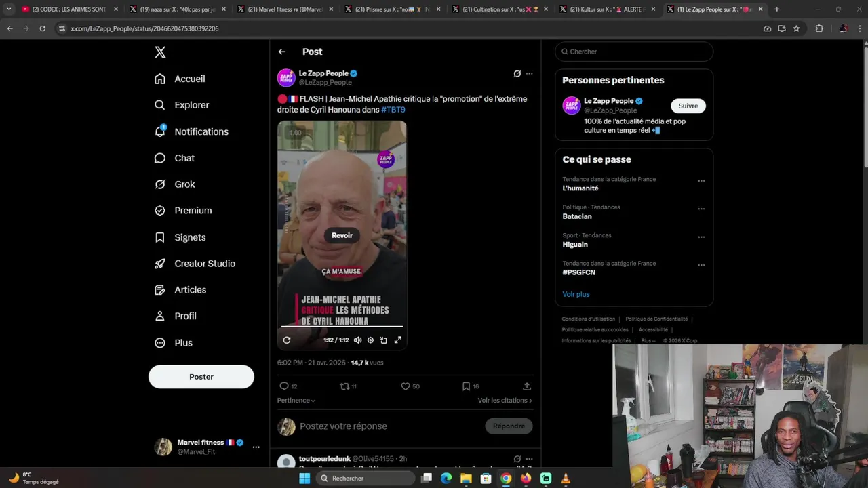Click the taskbar Rechercher search box
868x488 pixels.
coord(366,479)
